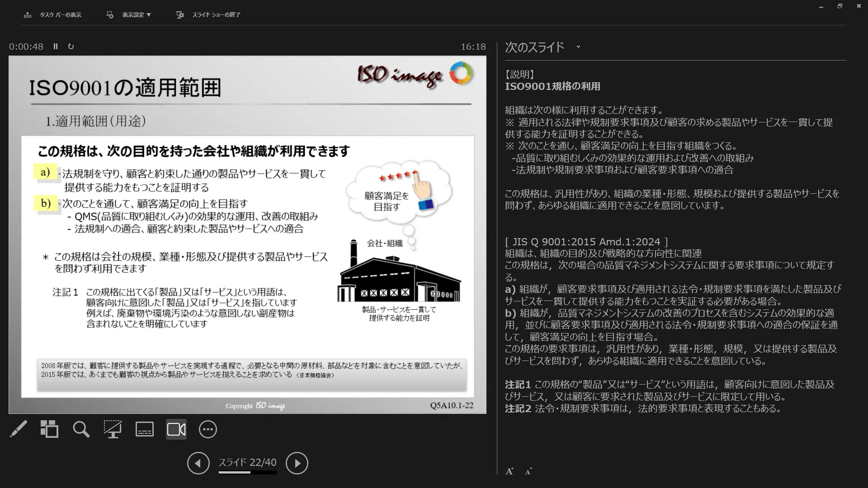
Task: Black out the slide show screen
Action: (x=113, y=429)
